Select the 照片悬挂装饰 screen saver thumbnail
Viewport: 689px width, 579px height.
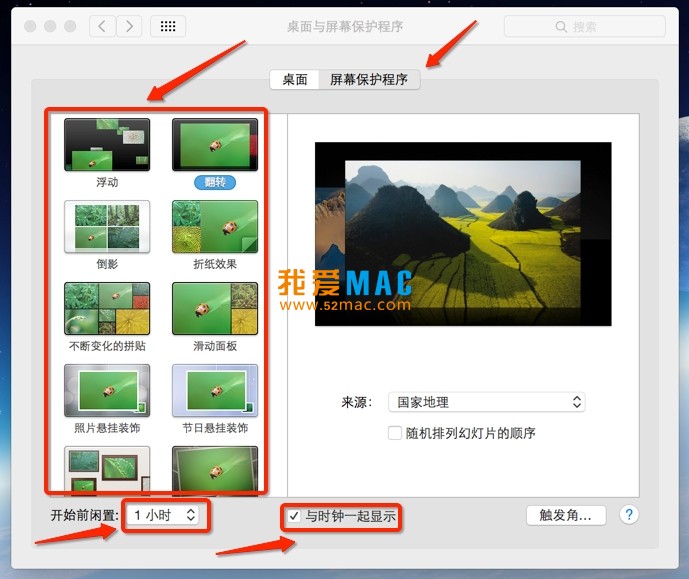107,391
